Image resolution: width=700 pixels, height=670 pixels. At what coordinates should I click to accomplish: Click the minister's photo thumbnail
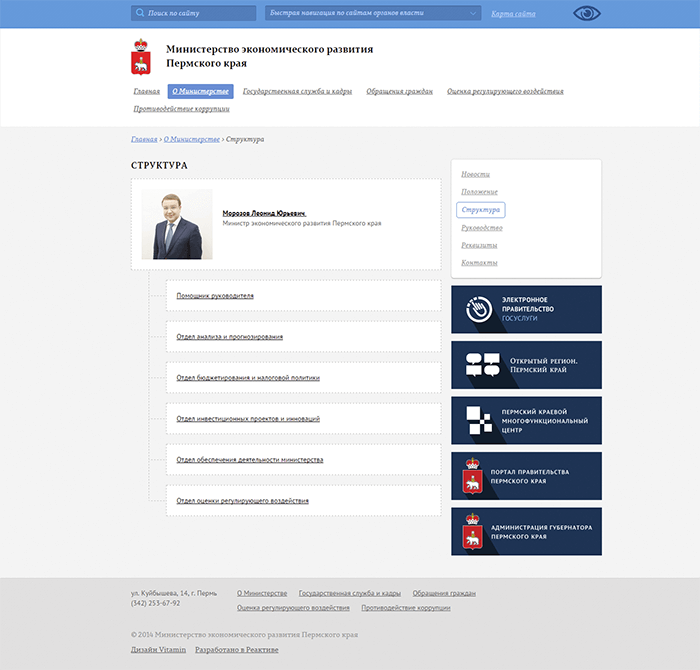pos(176,224)
